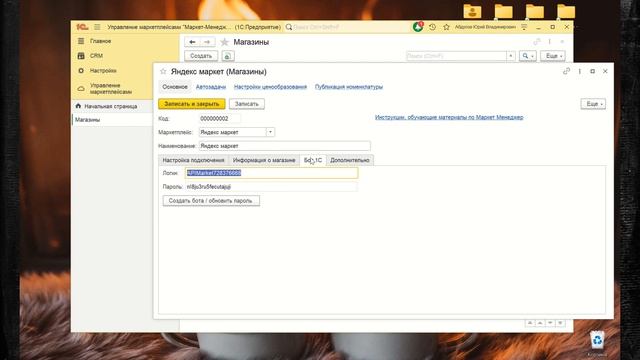Open the notifications bell icon in title bar

tap(418, 27)
